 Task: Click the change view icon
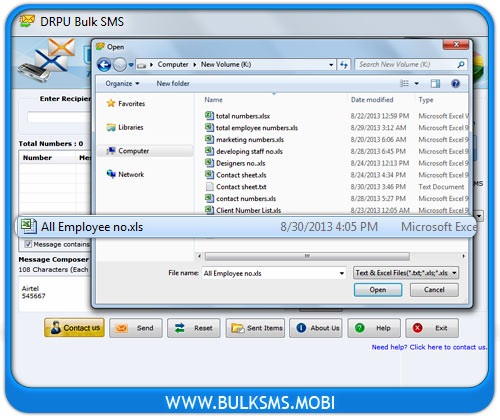click(404, 83)
